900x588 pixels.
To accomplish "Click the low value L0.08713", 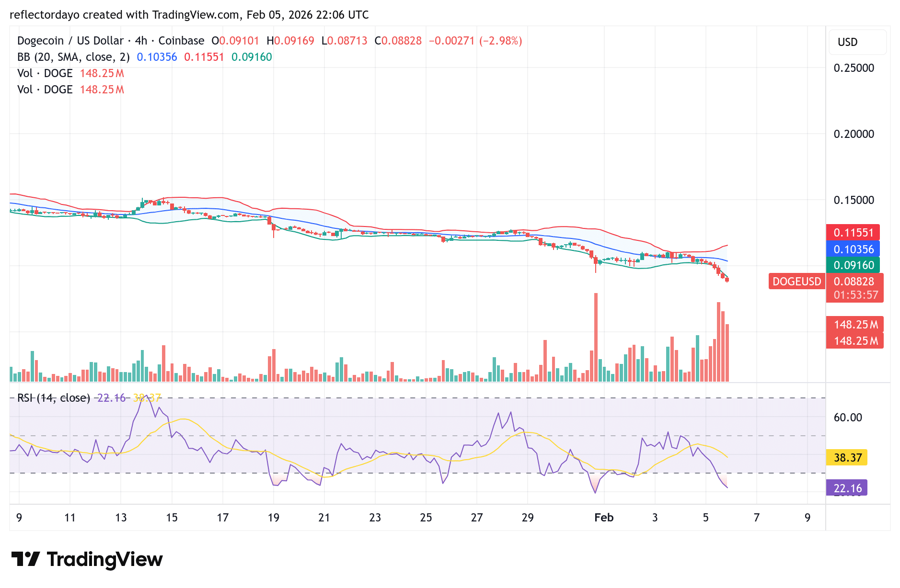I will coord(344,41).
